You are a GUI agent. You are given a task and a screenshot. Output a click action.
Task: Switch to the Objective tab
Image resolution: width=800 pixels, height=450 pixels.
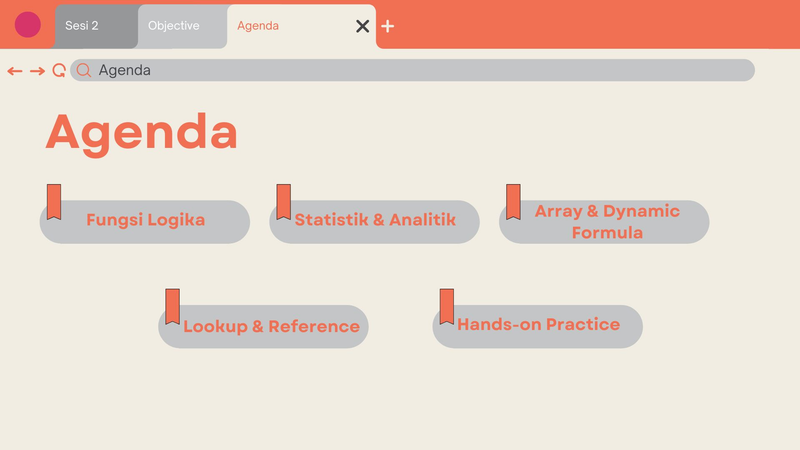point(182,26)
